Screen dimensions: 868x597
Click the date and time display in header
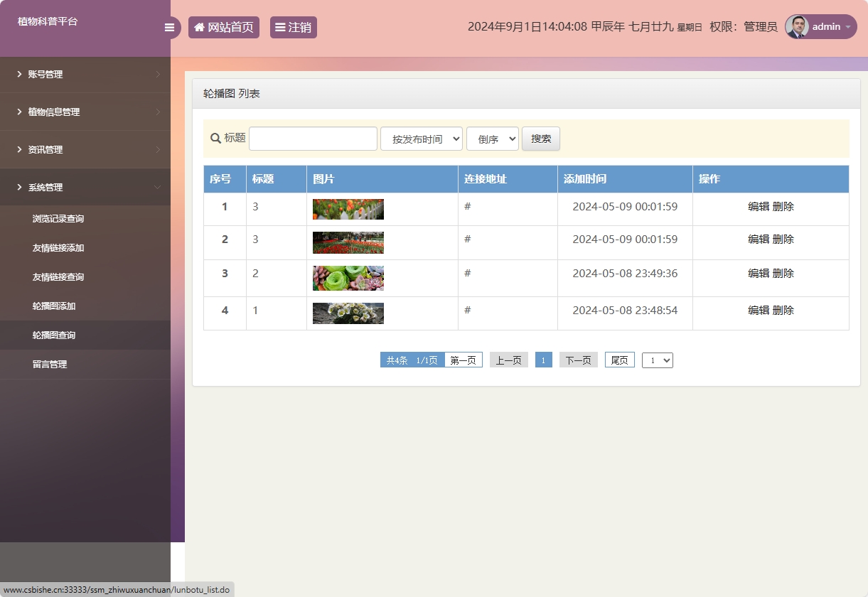tap(585, 27)
